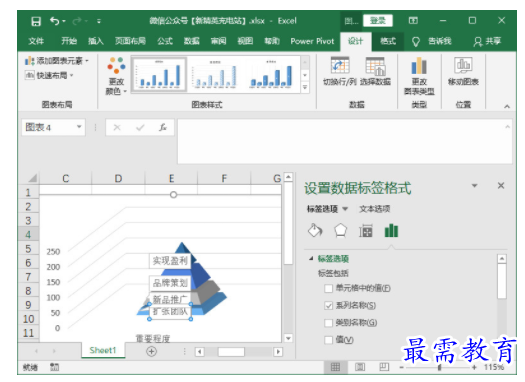Expand the chart styles gallery More arrow
The width and height of the screenshot is (525, 382).
pos(305,87)
